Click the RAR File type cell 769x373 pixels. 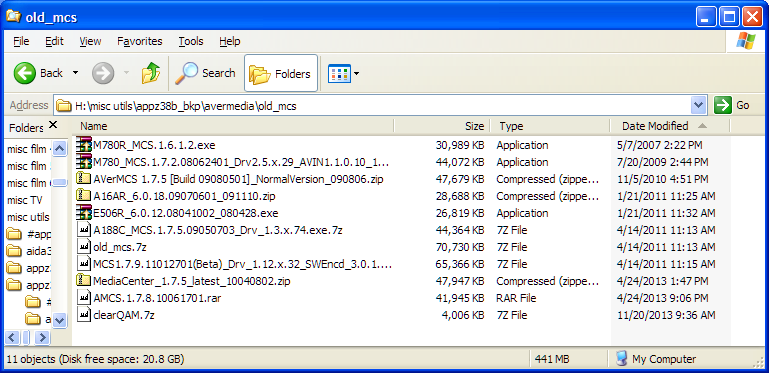tap(516, 298)
